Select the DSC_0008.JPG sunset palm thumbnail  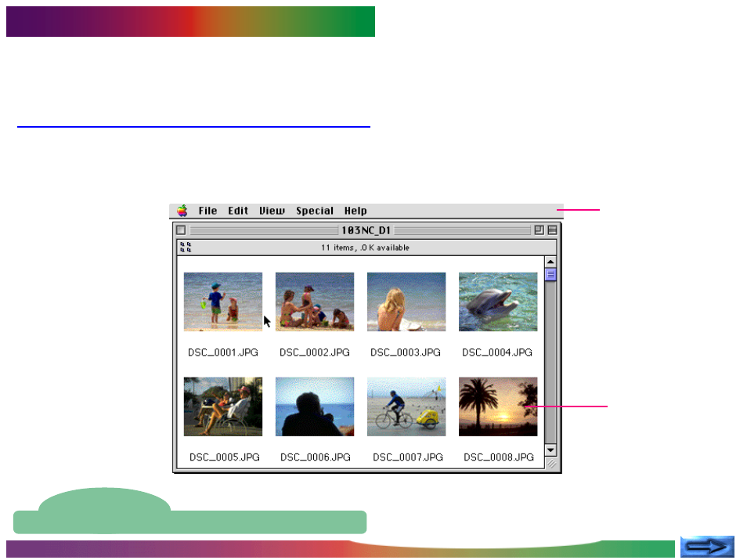point(498,406)
